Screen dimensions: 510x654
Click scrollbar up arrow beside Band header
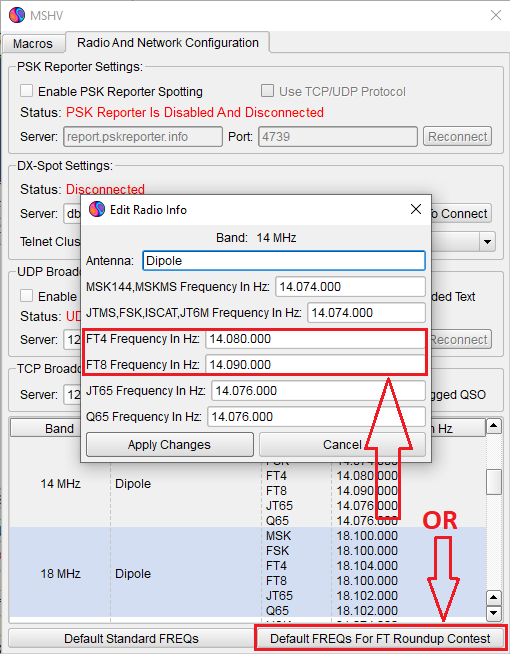click(x=494, y=426)
